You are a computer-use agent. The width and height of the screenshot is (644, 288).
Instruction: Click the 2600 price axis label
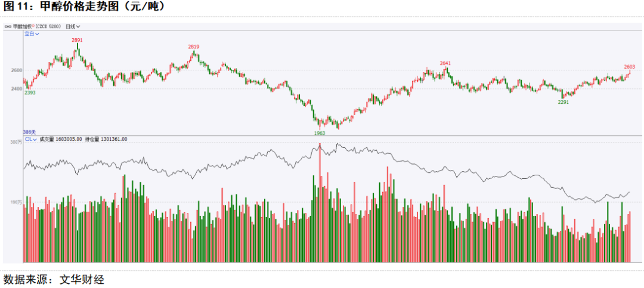pyautogui.click(x=17, y=70)
